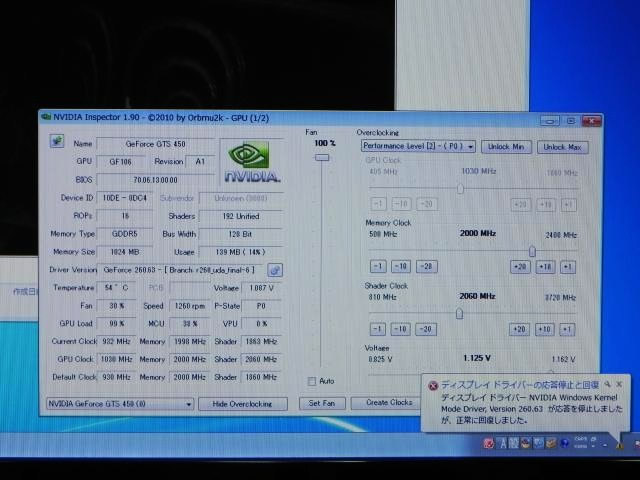Click the Voltage field showing 1.087 V
The height and width of the screenshot is (480, 640).
[261, 288]
